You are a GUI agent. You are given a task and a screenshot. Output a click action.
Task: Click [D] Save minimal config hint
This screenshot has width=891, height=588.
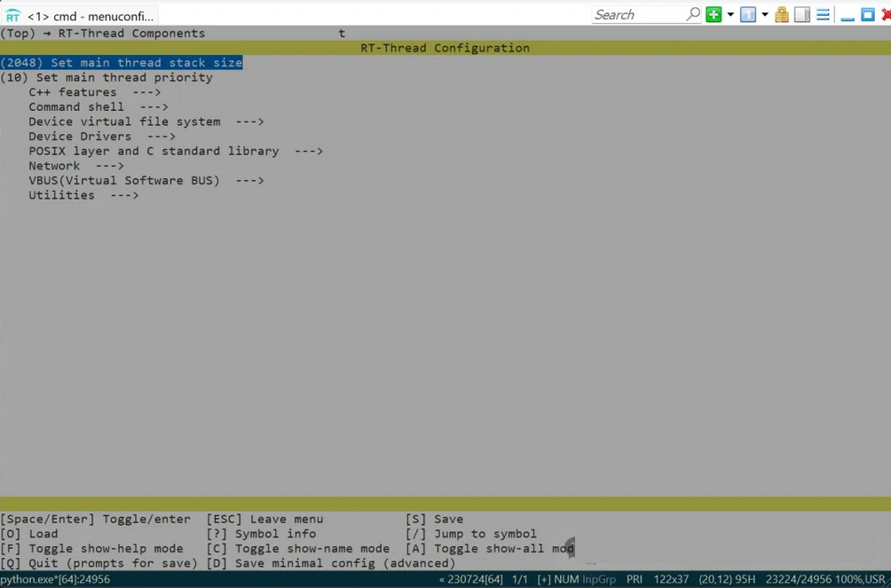point(331,563)
